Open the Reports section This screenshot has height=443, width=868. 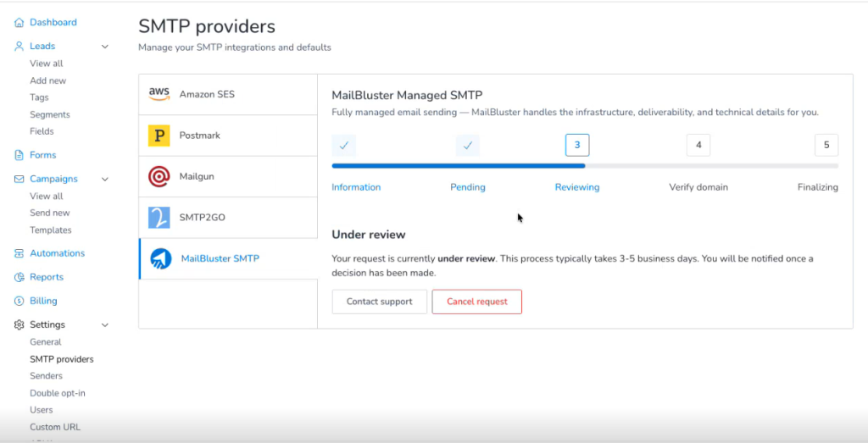coord(47,277)
